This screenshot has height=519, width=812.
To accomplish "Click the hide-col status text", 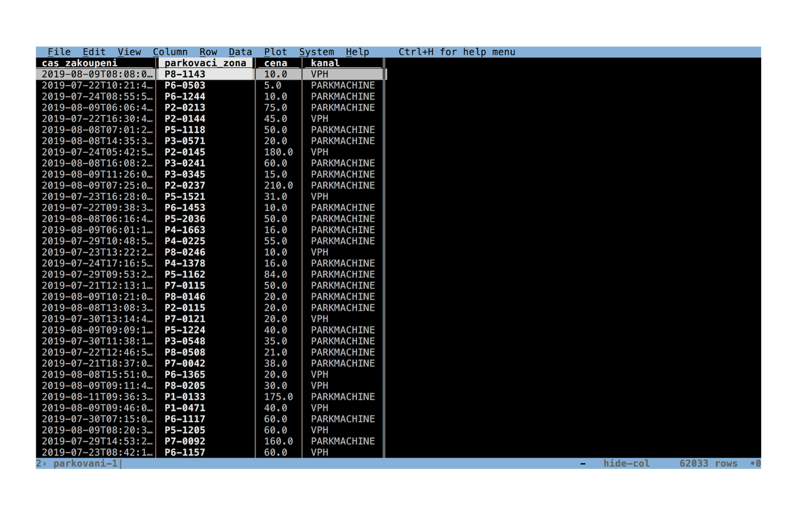I will 627,464.
